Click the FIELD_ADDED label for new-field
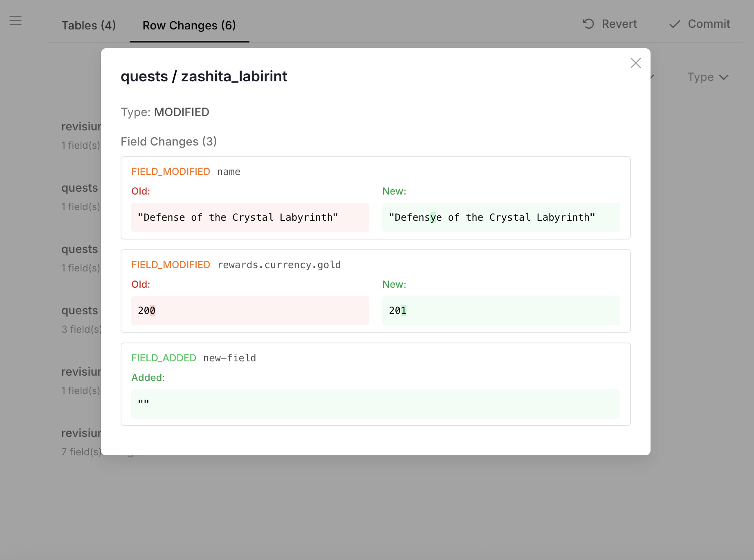 point(163,358)
